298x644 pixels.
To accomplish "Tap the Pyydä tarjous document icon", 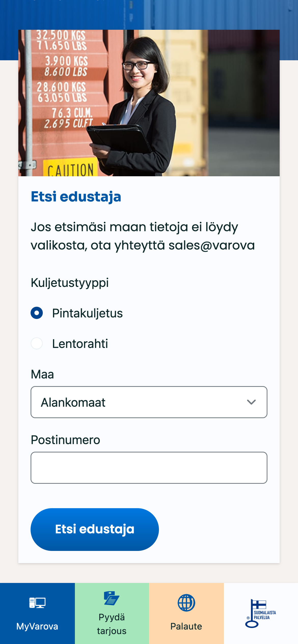I will point(112,598).
